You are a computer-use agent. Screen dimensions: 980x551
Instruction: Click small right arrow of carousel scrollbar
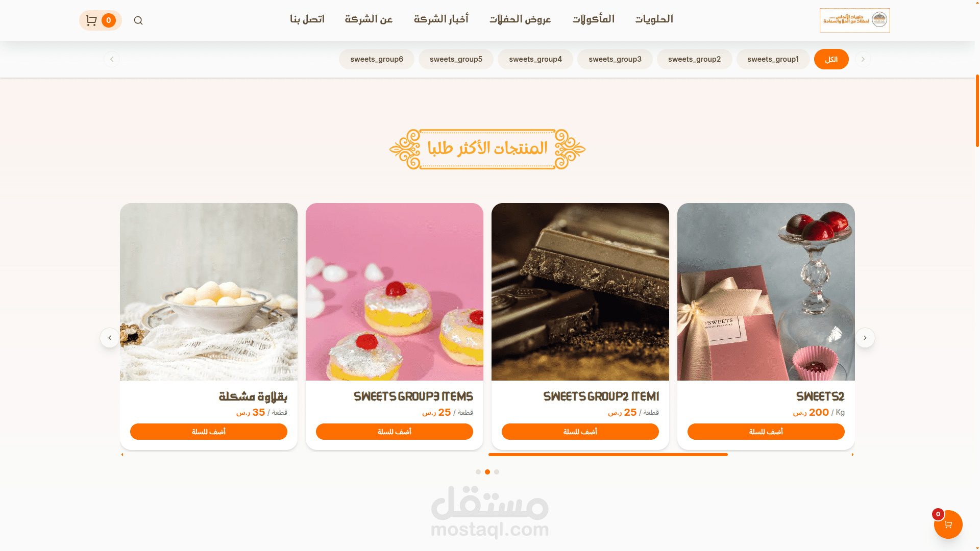(x=852, y=455)
